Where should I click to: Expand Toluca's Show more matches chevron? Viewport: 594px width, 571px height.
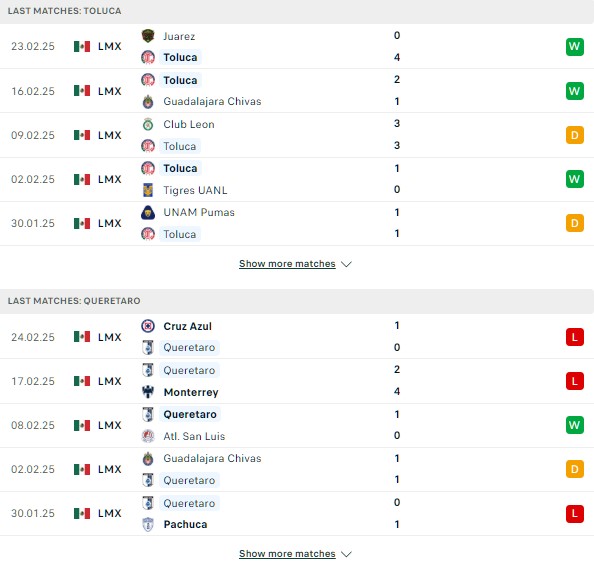coord(346,264)
